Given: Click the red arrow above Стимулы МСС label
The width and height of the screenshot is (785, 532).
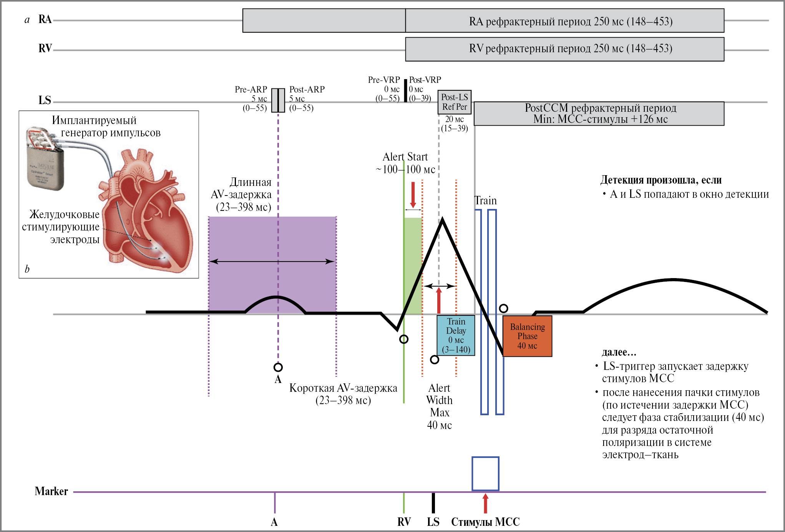Looking at the screenshot, I should click(x=485, y=503).
